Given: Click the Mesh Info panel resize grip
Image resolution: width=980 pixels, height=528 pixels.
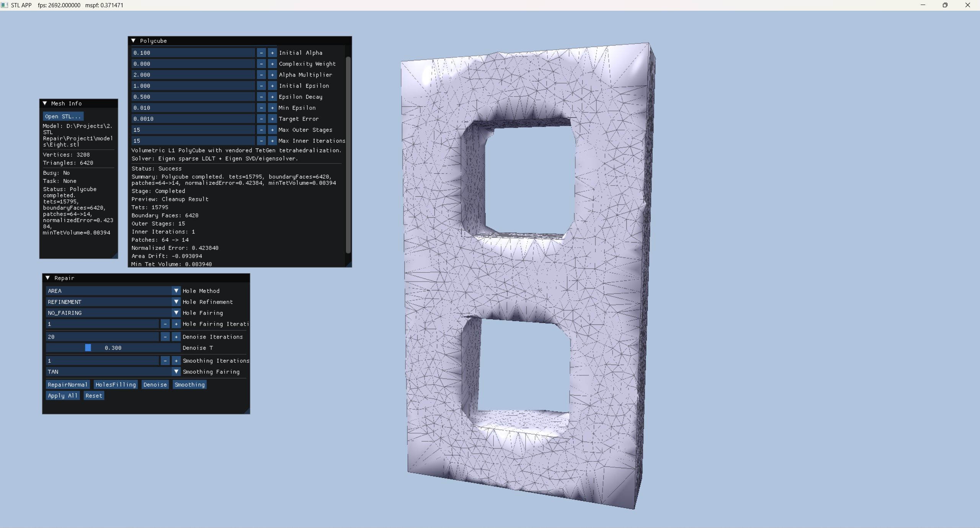Looking at the screenshot, I should (114, 255).
